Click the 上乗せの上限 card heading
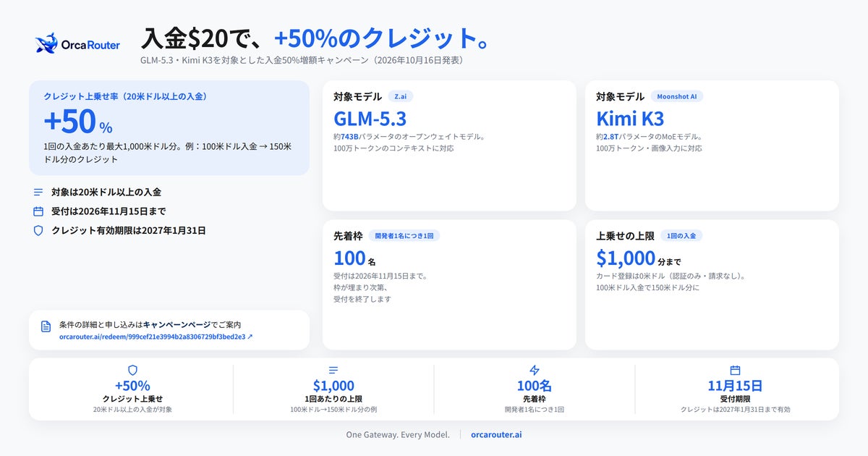868x456 pixels. click(x=625, y=236)
